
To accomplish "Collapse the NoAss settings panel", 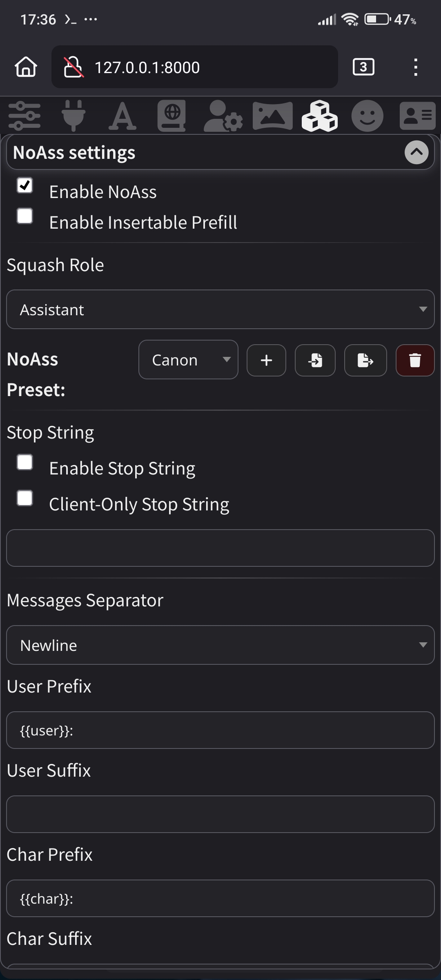I will pyautogui.click(x=416, y=152).
